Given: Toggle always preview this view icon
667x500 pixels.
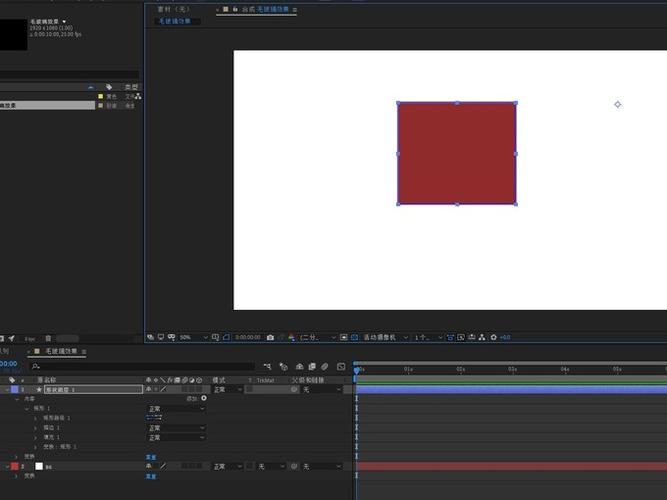Looking at the screenshot, I should click(151, 337).
